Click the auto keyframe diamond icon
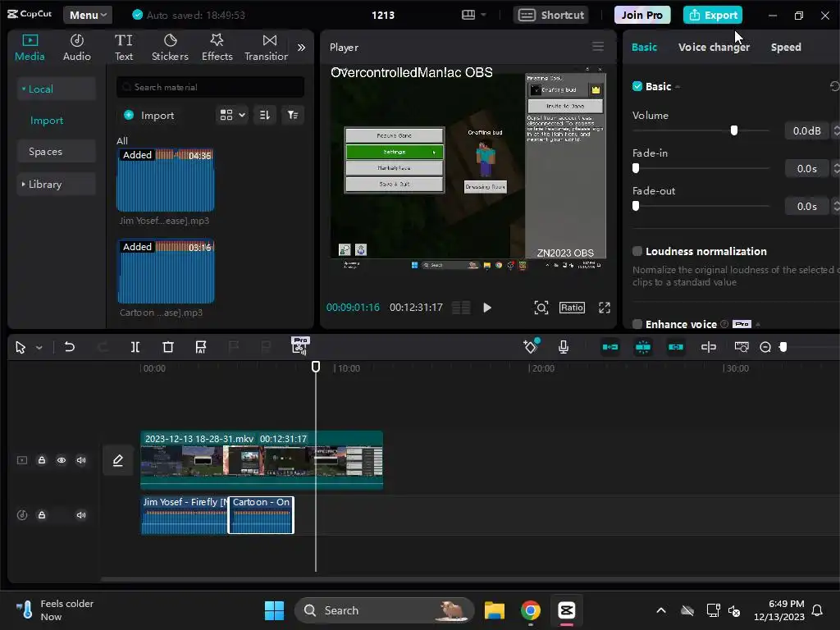The width and height of the screenshot is (840, 630). point(531,347)
